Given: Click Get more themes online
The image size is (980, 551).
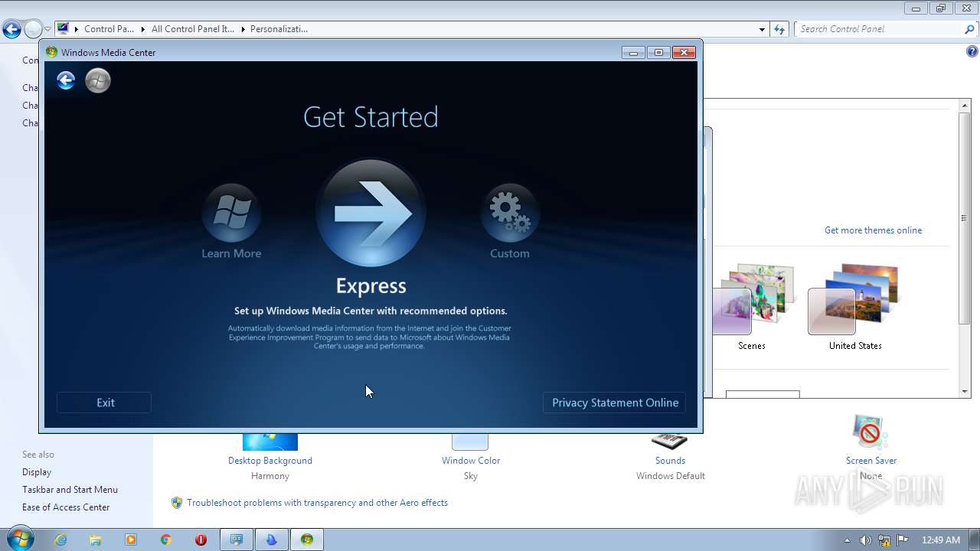Looking at the screenshot, I should [x=873, y=230].
